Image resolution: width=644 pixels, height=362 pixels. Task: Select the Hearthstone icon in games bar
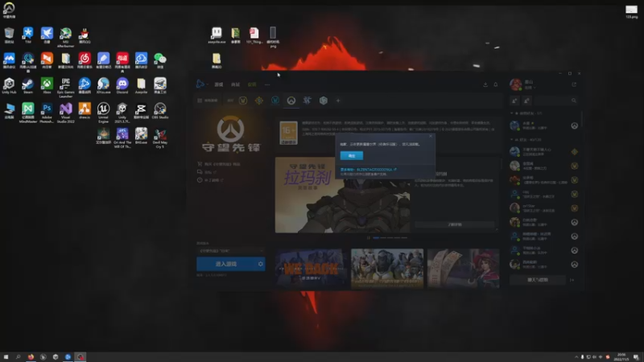pos(258,101)
